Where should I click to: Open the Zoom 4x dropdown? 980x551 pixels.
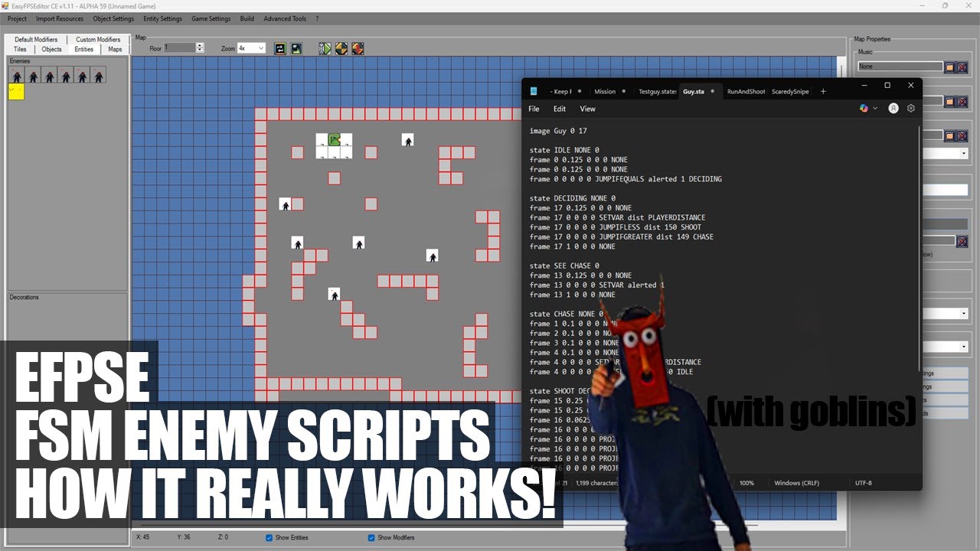click(x=251, y=47)
